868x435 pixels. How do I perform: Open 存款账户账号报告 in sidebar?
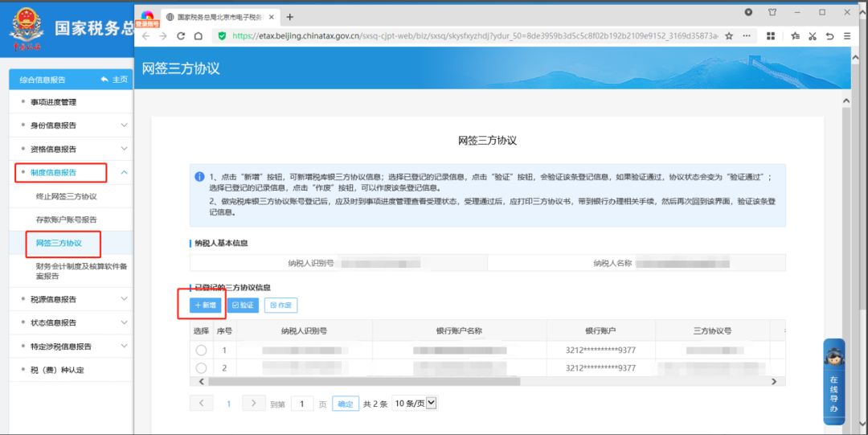click(67, 220)
